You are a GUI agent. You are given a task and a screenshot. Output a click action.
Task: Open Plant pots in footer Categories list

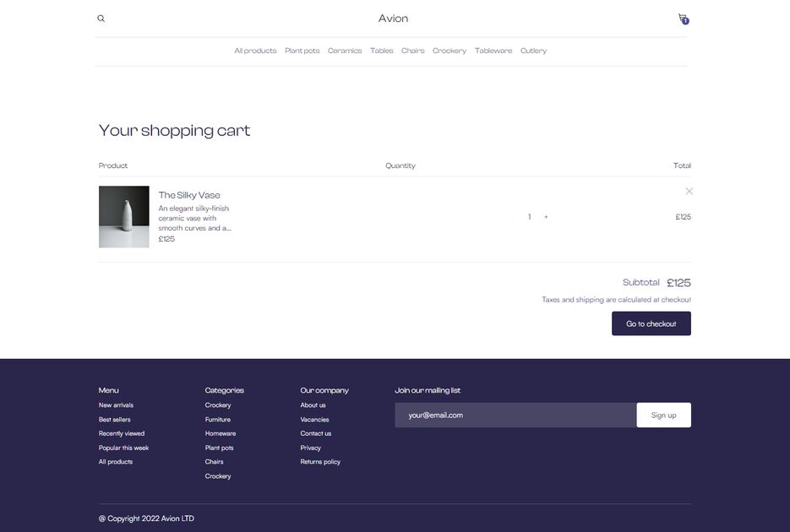(219, 448)
